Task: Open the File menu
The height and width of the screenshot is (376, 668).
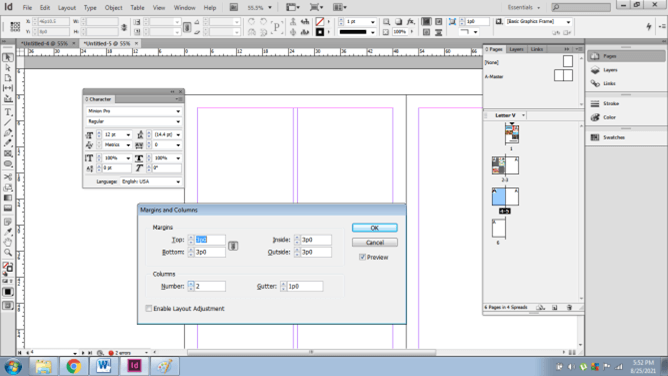Action: 27,8
